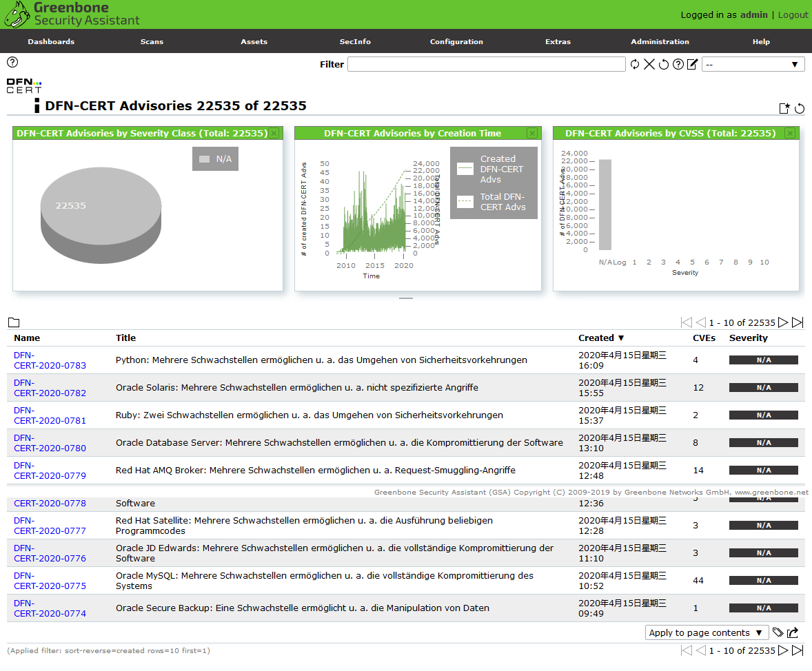Go to first page icon below table
812x671 pixels.
click(x=686, y=650)
